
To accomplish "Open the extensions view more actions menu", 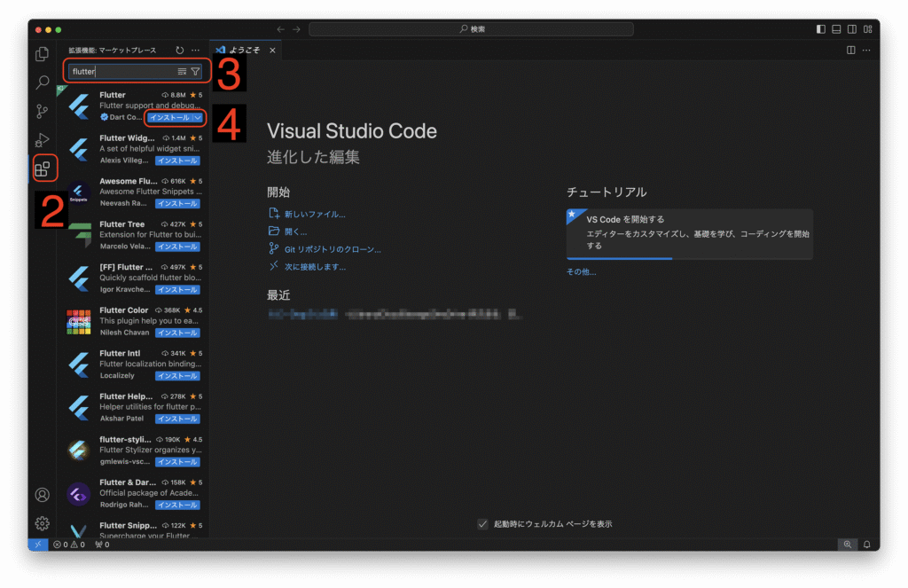I will pos(196,51).
